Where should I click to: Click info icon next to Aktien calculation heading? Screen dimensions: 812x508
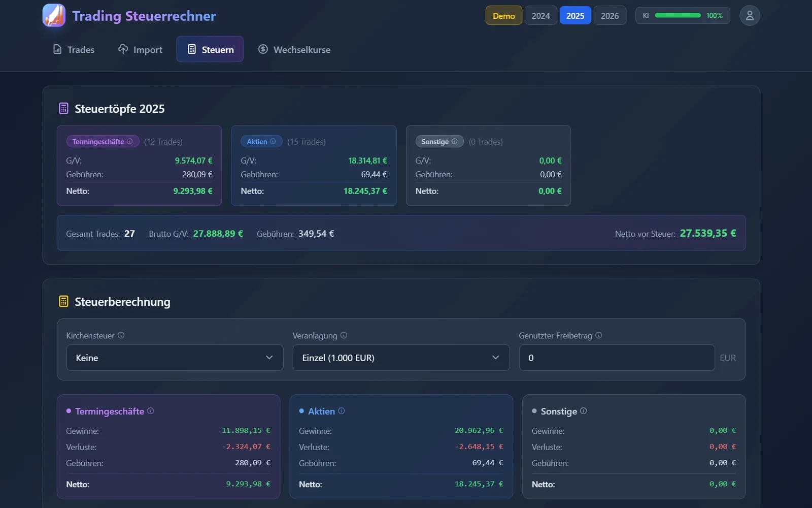click(342, 411)
